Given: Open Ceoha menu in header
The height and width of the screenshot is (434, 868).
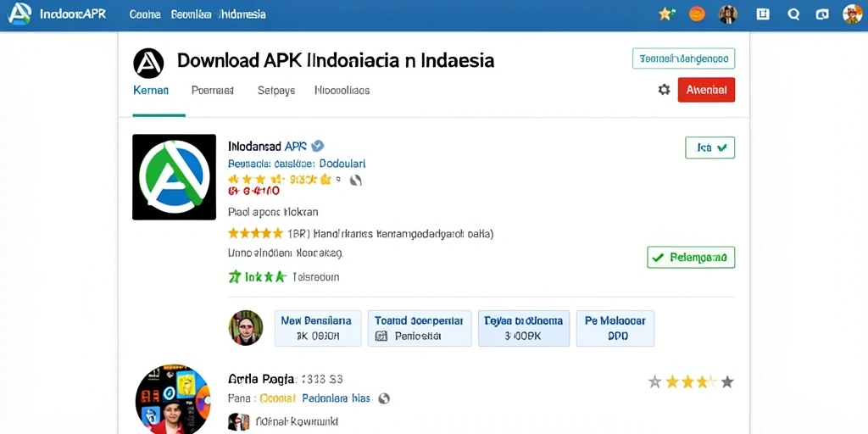Looking at the screenshot, I should click(145, 14).
